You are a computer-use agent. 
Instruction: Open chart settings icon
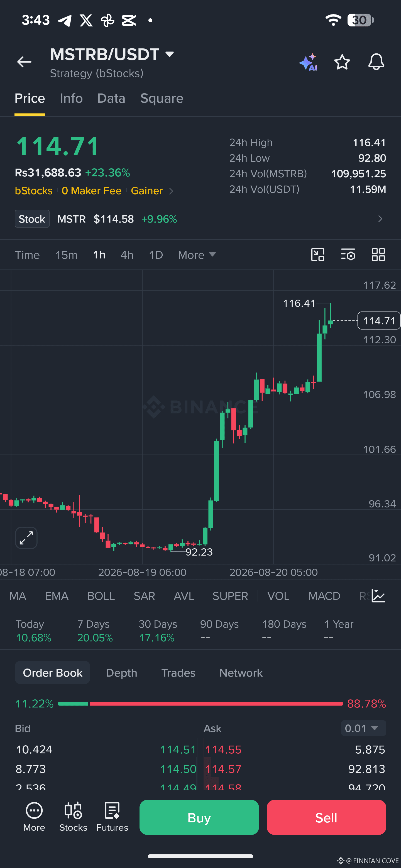[348, 255]
